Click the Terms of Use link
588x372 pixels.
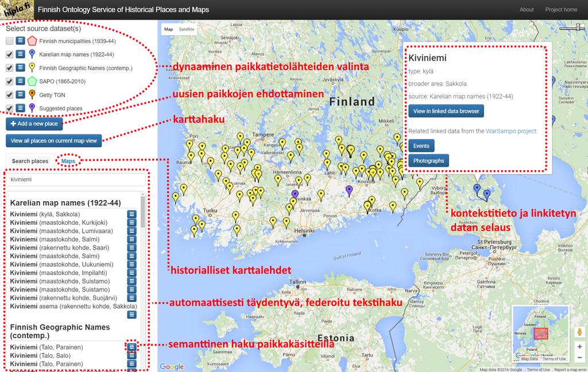pyautogui.click(x=539, y=370)
